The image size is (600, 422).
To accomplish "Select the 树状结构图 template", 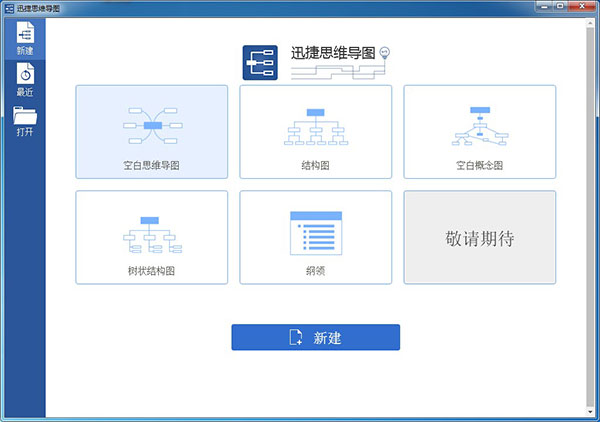I will pos(151,237).
